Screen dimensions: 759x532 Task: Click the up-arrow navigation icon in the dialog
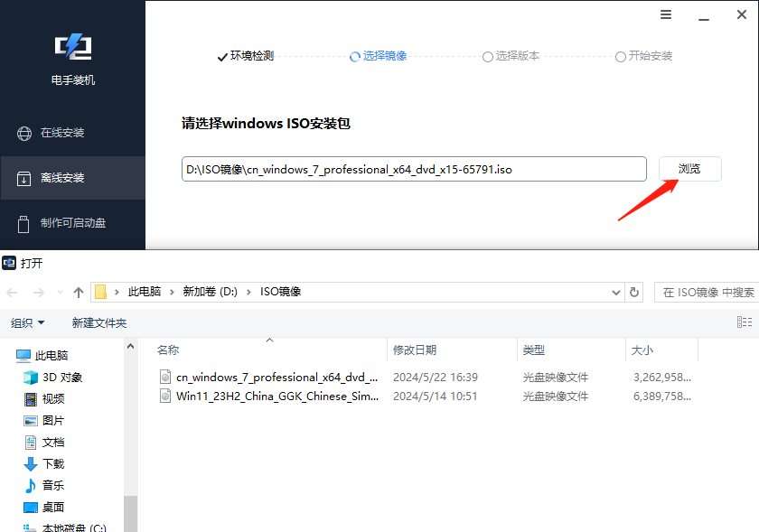78,292
